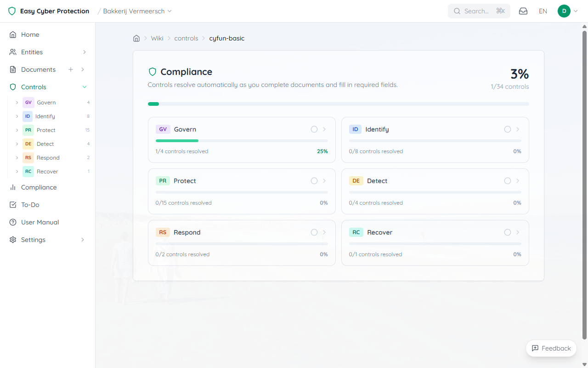
Task: Expand the Detect controls in sidebar
Action: (17, 144)
